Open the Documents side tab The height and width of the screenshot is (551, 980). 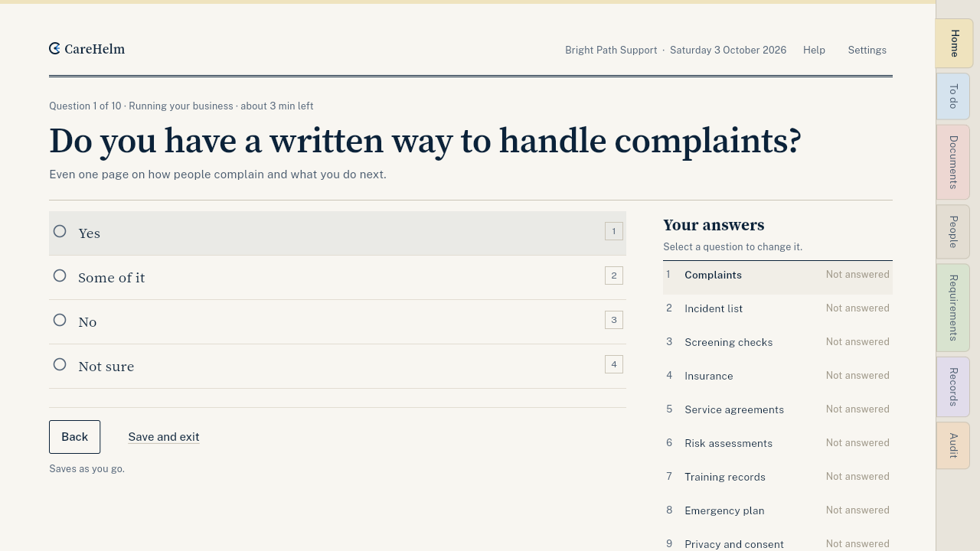(x=953, y=162)
